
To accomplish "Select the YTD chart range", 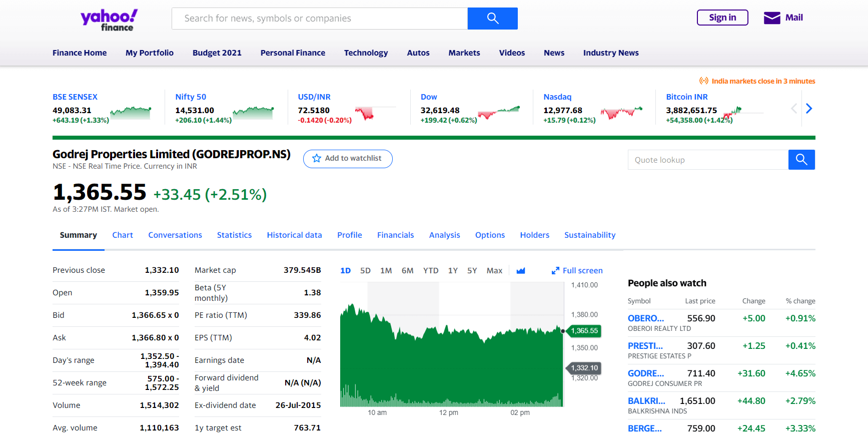I will (431, 271).
